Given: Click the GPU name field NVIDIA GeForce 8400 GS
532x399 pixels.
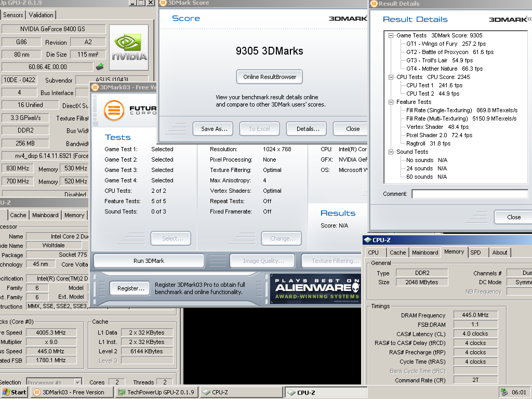Looking at the screenshot, I should (x=53, y=29).
